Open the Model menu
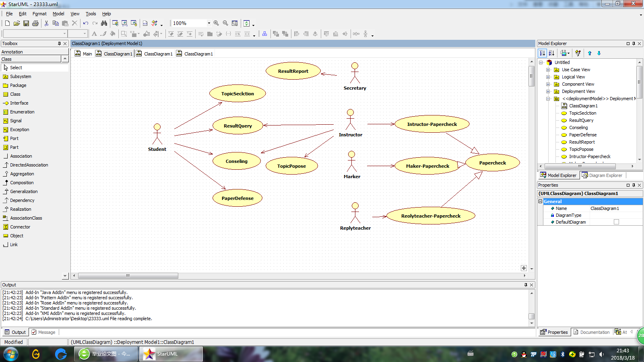644x362 pixels. (58, 14)
